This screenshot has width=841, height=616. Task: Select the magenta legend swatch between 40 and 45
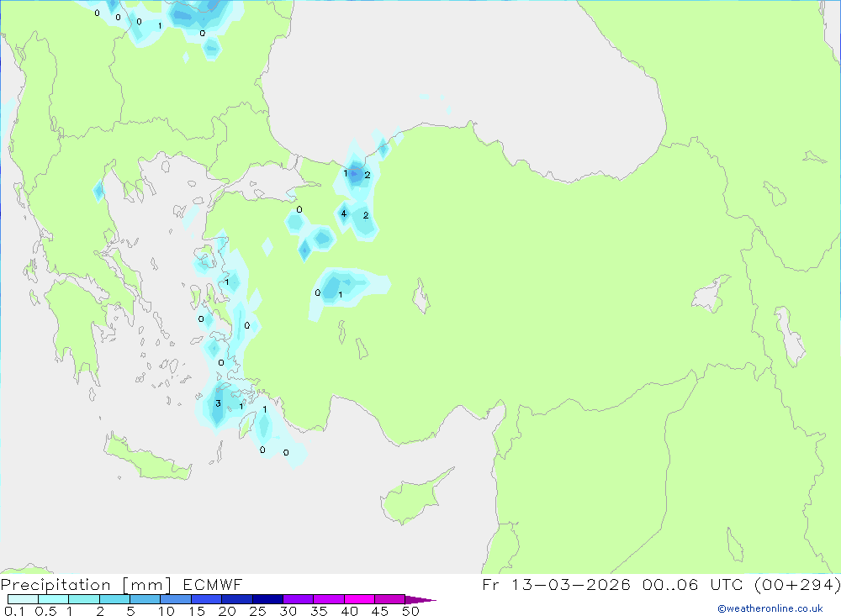click(359, 599)
